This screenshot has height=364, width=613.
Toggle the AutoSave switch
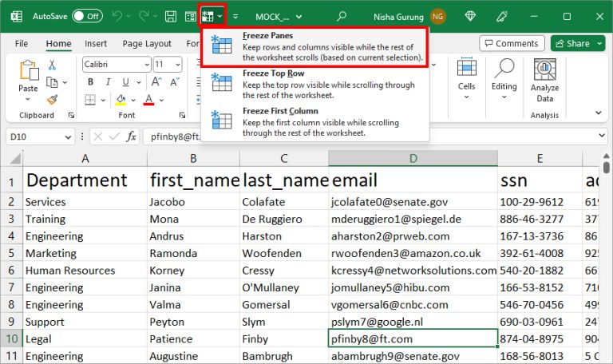pyautogui.click(x=87, y=16)
